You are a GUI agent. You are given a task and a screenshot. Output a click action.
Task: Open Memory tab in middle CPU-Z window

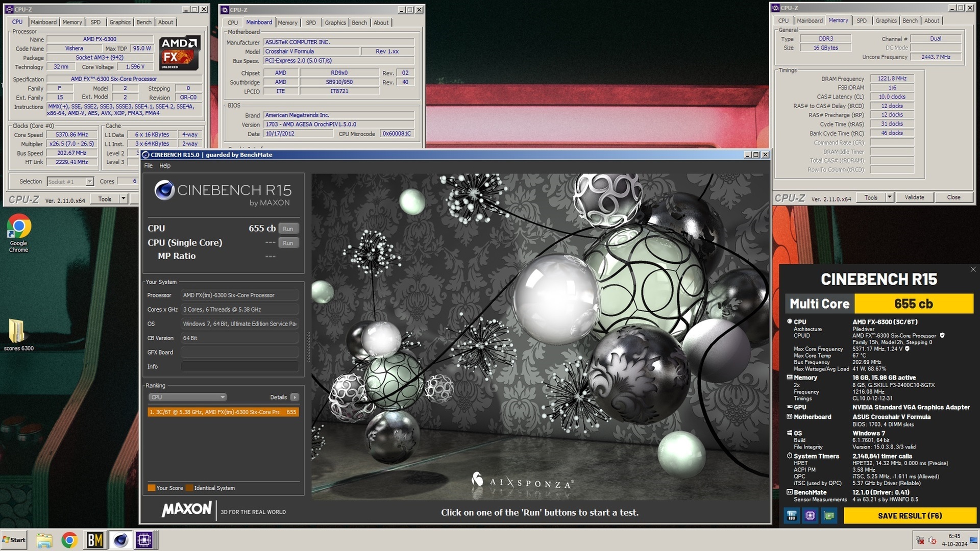[287, 22]
